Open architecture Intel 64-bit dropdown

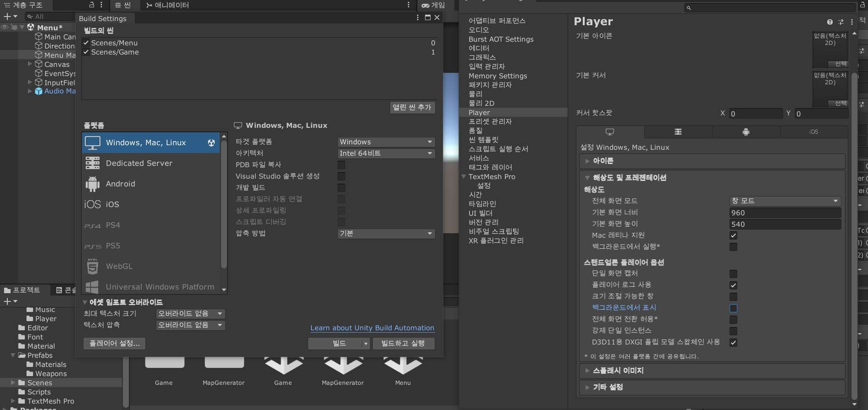coord(386,153)
